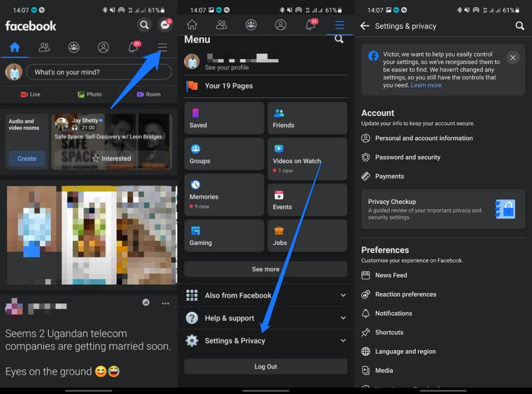Open notifications bell in Menu screen top bar
532x394 pixels.
(x=311, y=25)
